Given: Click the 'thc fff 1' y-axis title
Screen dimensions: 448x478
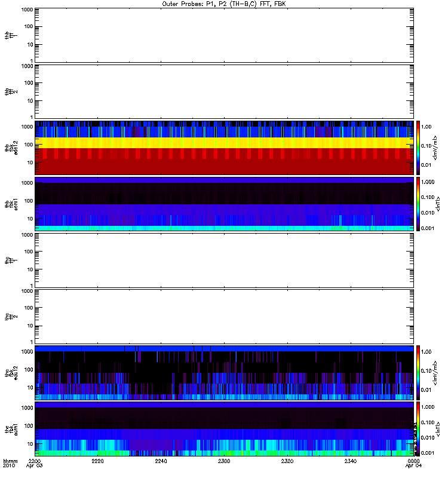Looking at the screenshot, I should (x=11, y=261).
